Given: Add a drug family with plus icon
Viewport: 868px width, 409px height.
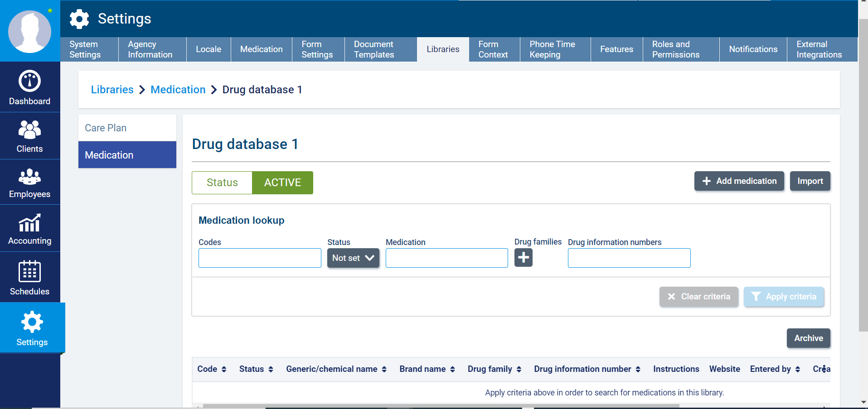Looking at the screenshot, I should (523, 258).
